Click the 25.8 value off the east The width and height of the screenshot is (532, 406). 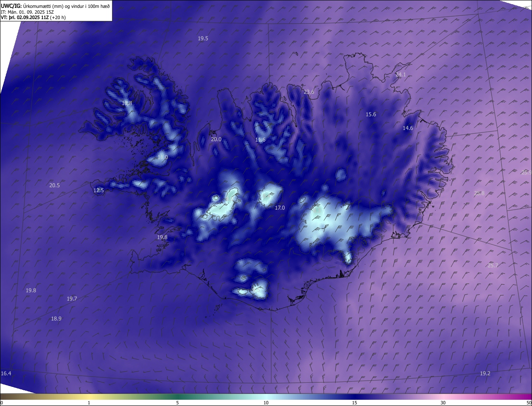click(x=479, y=193)
